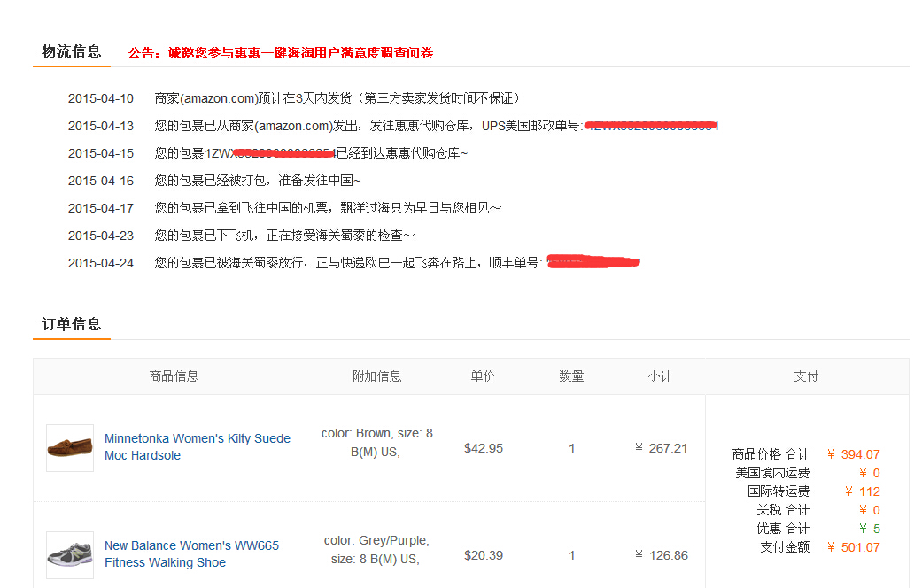Select the $42.95 unit price
922x588 pixels.
coord(484,448)
